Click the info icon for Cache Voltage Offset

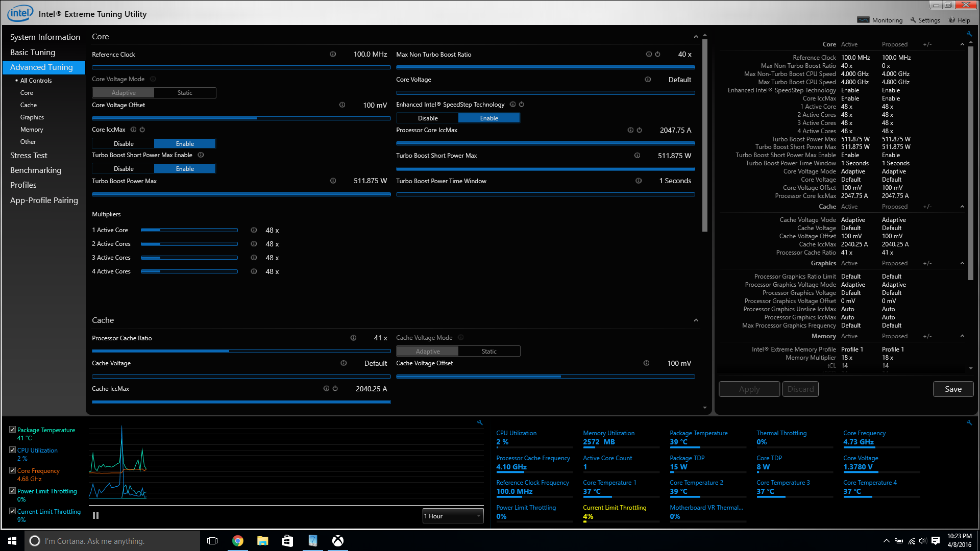click(646, 363)
